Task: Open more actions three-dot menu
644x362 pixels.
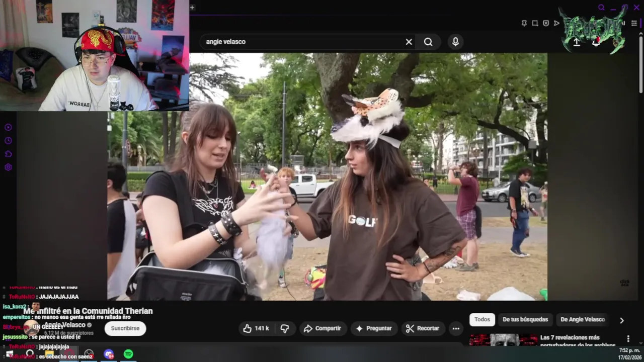Action: point(456,328)
